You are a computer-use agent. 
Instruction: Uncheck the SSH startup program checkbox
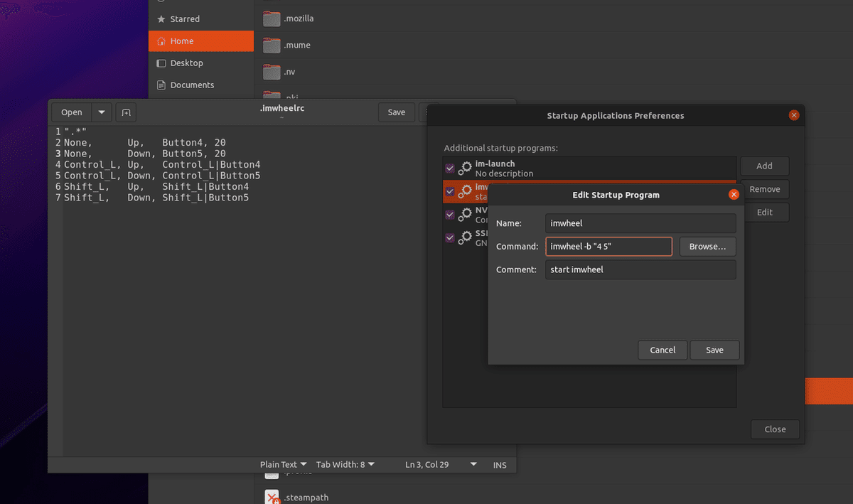449,237
